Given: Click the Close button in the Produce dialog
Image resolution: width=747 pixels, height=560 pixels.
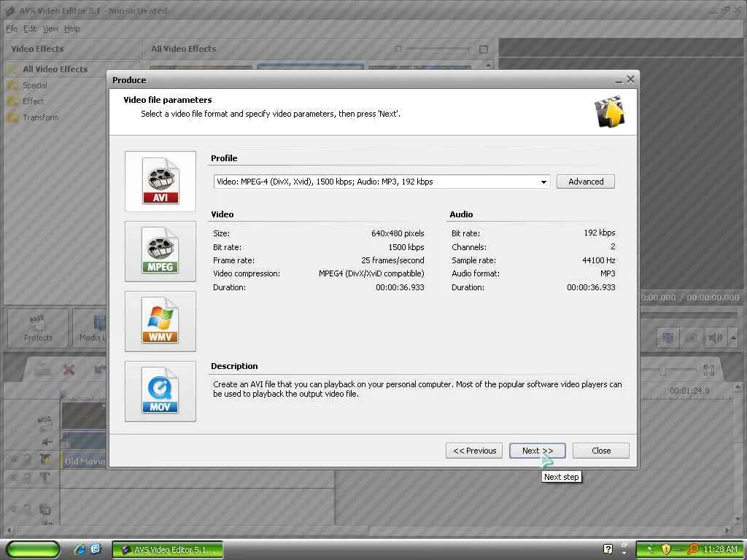Looking at the screenshot, I should coord(601,451).
